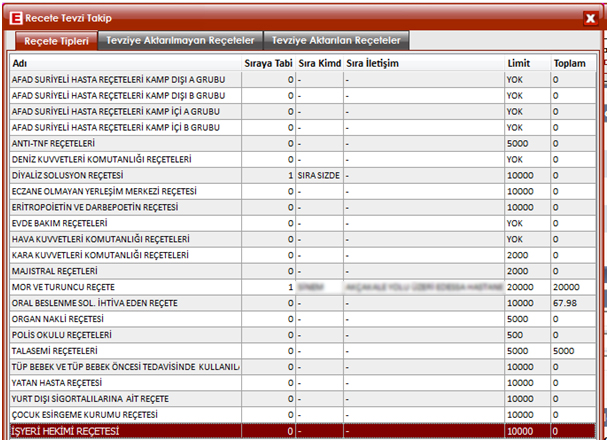Select AFAD SURİYELİ KAMP İÇİ B GRUBU row
Screen dimensions: 609x442
tap(303, 127)
